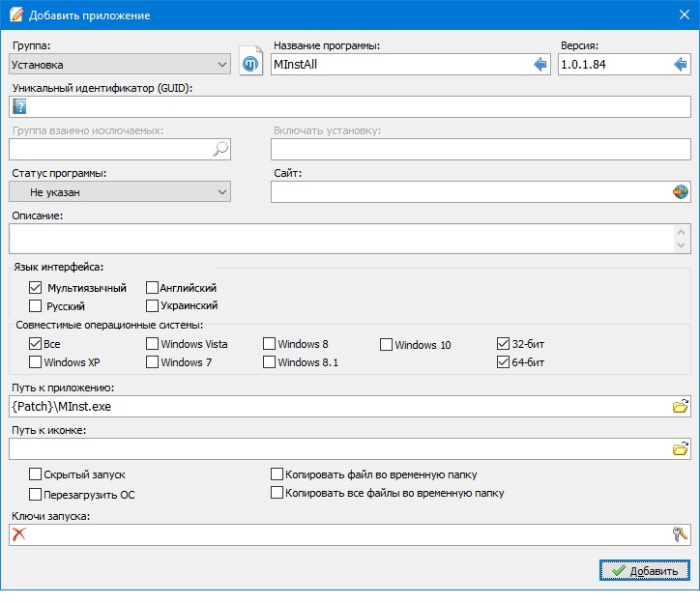Click the globe icon in the Сайт field
The height and width of the screenshot is (603, 700).
[x=681, y=191]
